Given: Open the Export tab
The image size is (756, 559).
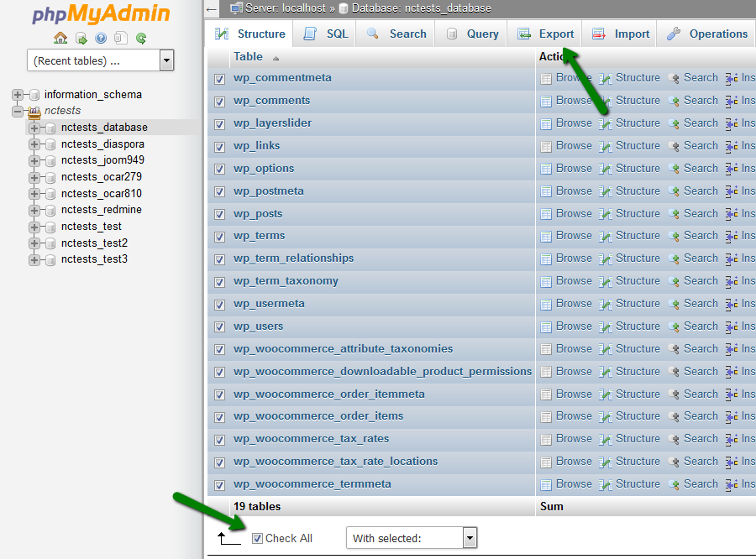Looking at the screenshot, I should tap(545, 34).
